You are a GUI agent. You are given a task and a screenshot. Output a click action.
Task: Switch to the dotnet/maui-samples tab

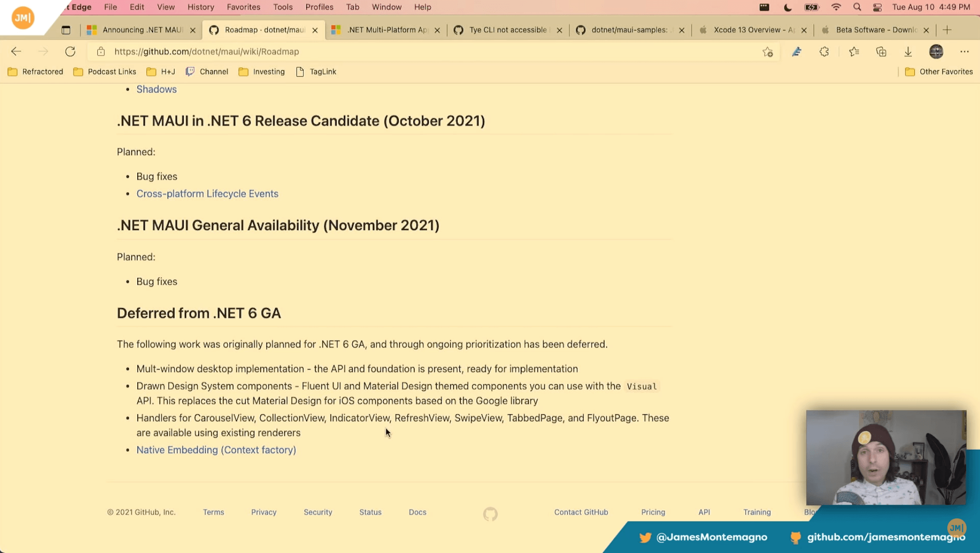(x=630, y=30)
